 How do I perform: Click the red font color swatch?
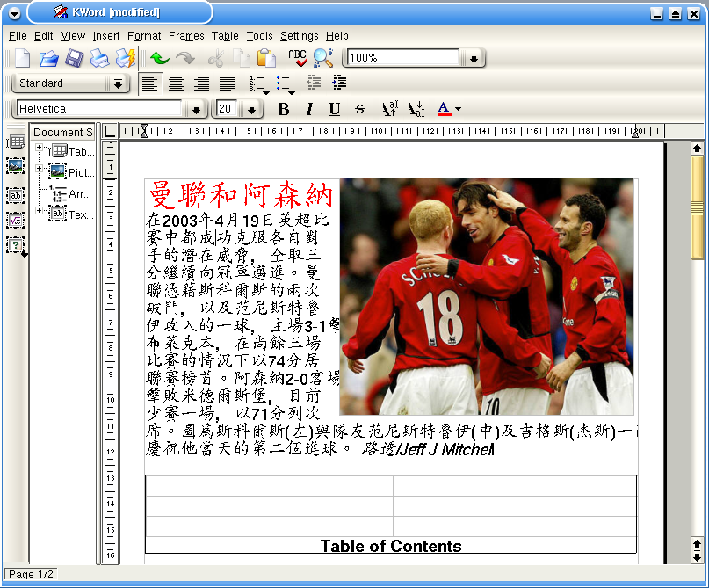(444, 109)
